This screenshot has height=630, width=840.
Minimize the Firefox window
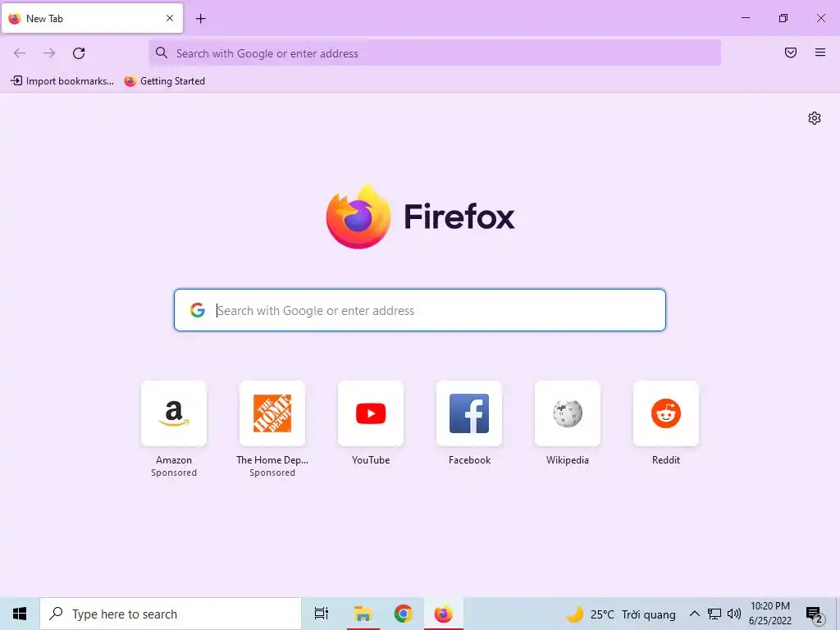[745, 18]
